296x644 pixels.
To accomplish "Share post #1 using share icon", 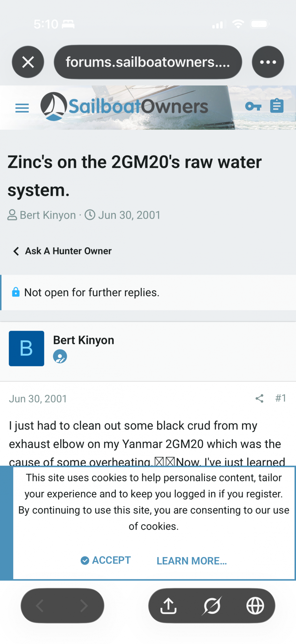I will (x=259, y=399).
